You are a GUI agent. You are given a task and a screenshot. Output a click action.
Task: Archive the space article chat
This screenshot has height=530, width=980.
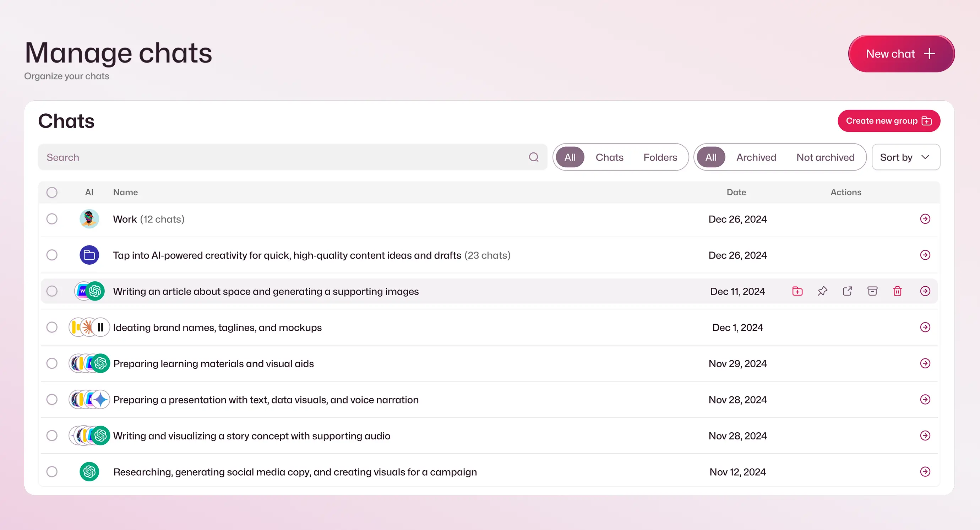(x=872, y=291)
